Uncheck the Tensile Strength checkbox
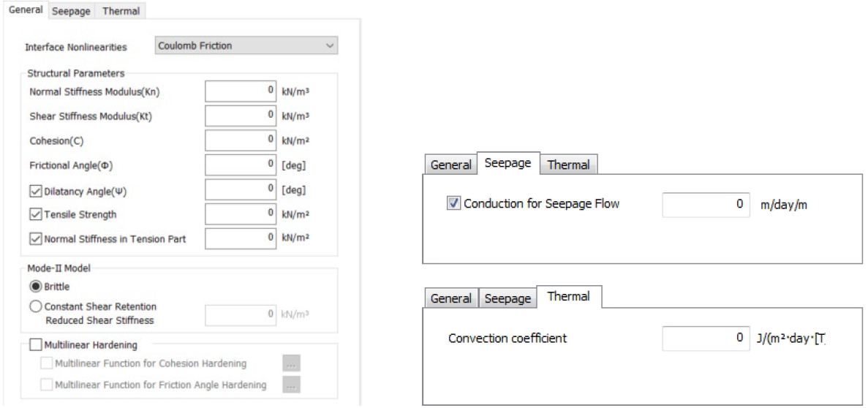The image size is (868, 408). [35, 214]
